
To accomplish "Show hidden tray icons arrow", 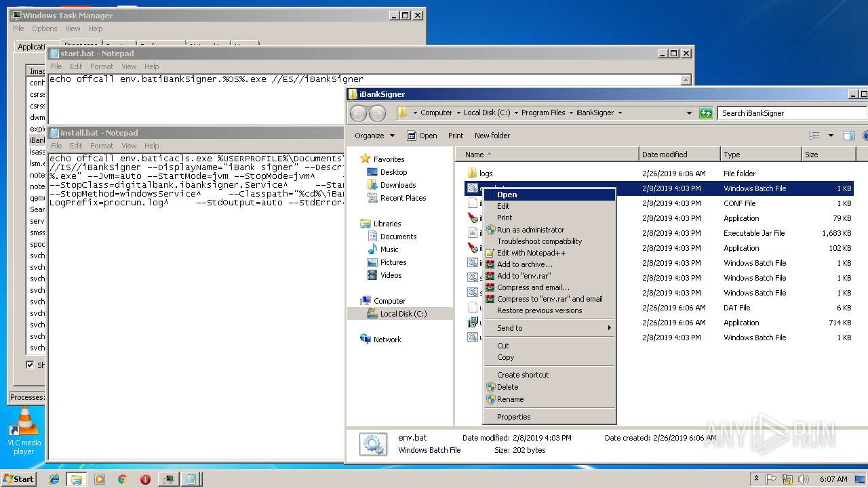I will tap(756, 479).
